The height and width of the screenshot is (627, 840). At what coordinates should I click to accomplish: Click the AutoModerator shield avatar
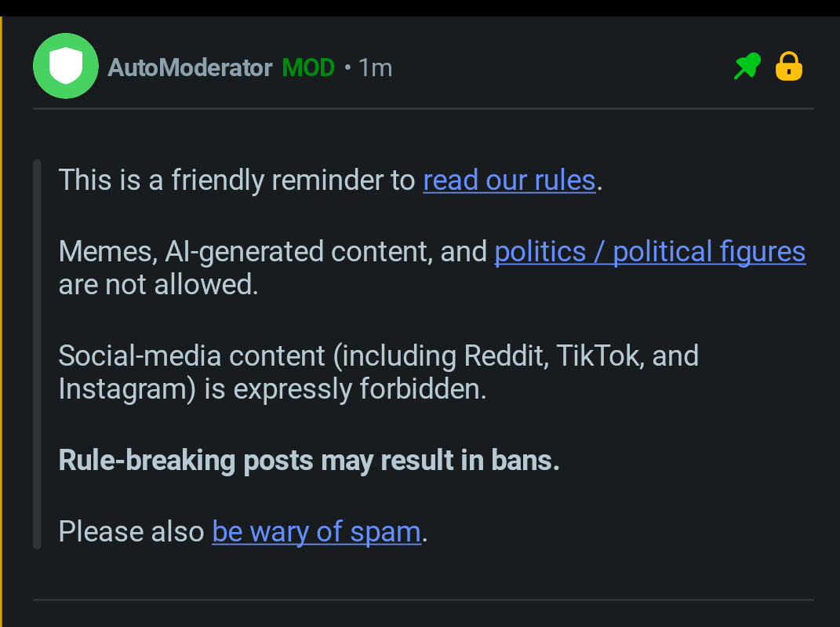(66, 67)
